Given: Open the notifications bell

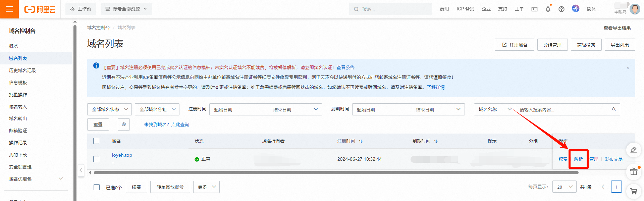Looking at the screenshot, I should 548,9.
